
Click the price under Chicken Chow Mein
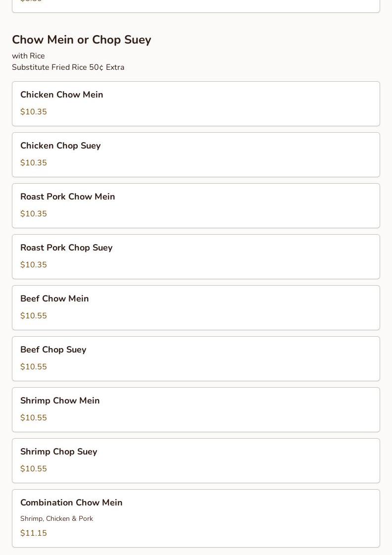pyautogui.click(x=34, y=112)
